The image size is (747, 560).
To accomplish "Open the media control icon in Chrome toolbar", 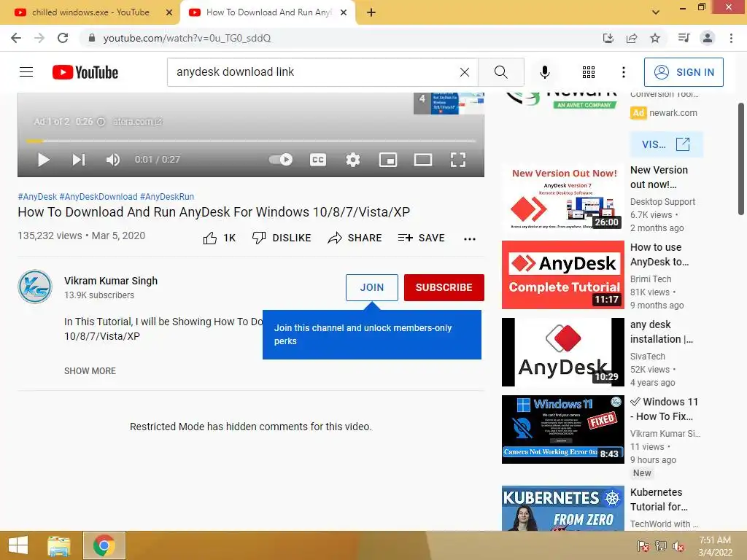I will [x=684, y=38].
